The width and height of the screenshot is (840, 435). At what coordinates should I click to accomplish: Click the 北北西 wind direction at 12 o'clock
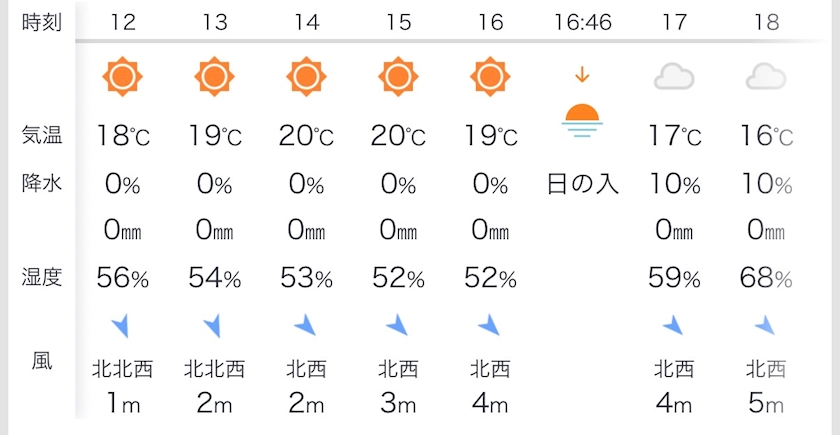pyautogui.click(x=123, y=369)
